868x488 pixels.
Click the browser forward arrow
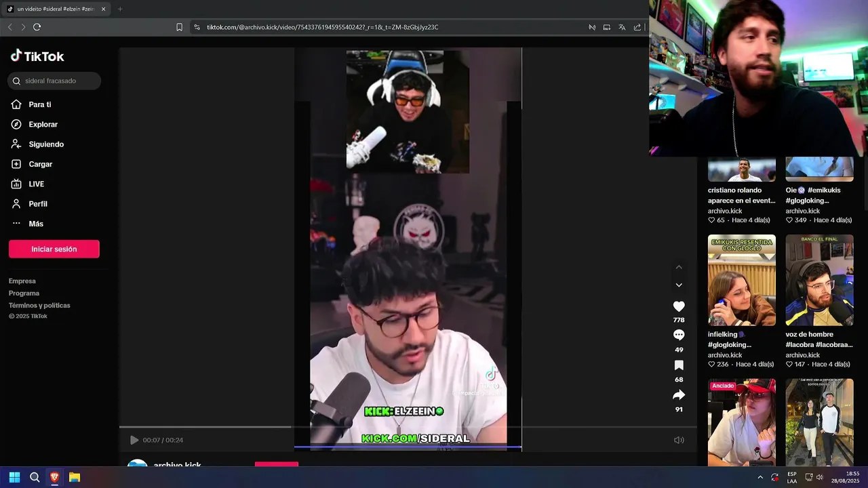pos(23,27)
